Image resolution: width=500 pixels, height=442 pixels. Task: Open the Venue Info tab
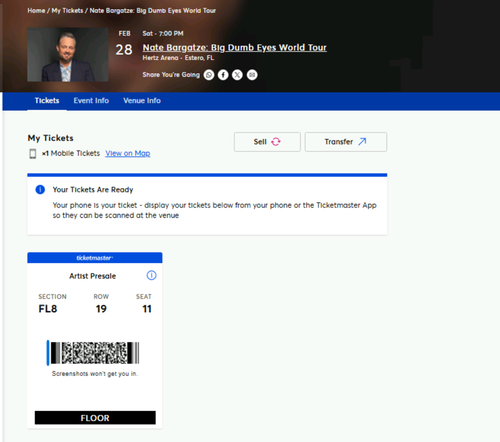pos(142,101)
